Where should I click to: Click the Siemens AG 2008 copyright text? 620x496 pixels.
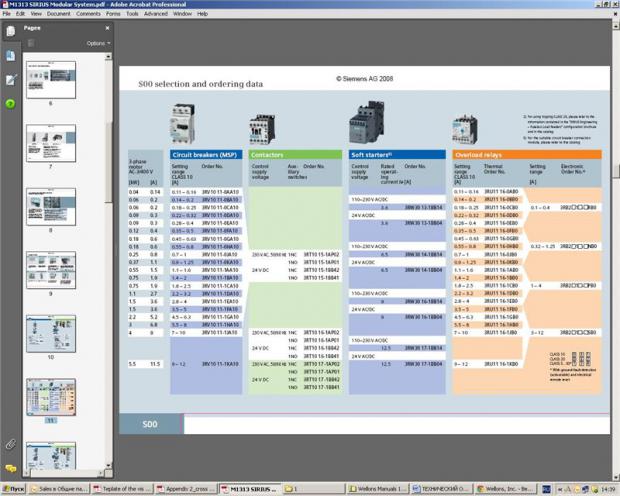coord(365,79)
